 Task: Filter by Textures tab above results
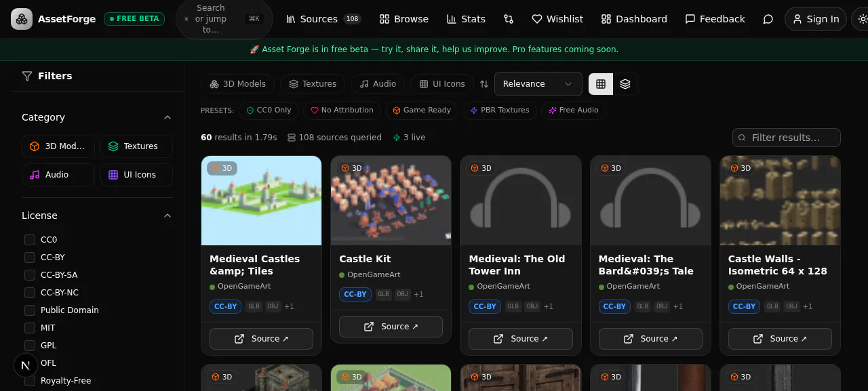pyautogui.click(x=313, y=84)
